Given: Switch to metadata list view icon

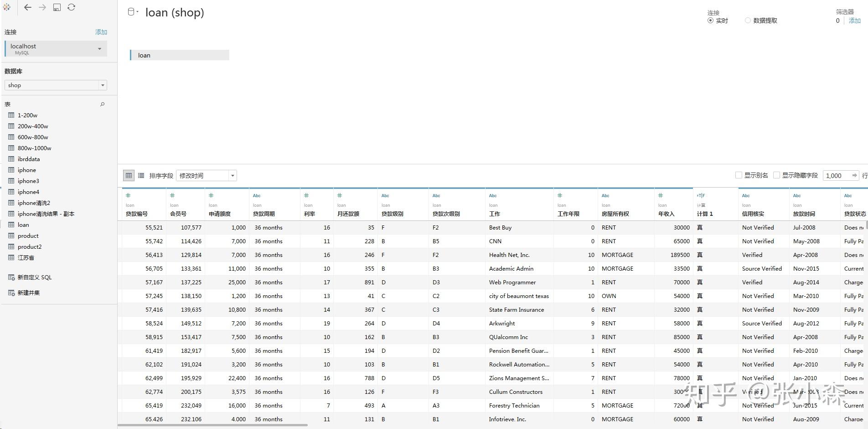Looking at the screenshot, I should click(141, 175).
